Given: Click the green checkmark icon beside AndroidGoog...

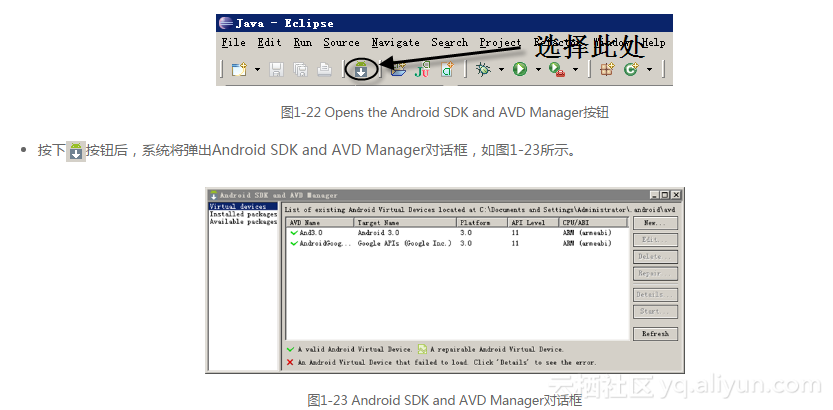Looking at the screenshot, I should (294, 243).
